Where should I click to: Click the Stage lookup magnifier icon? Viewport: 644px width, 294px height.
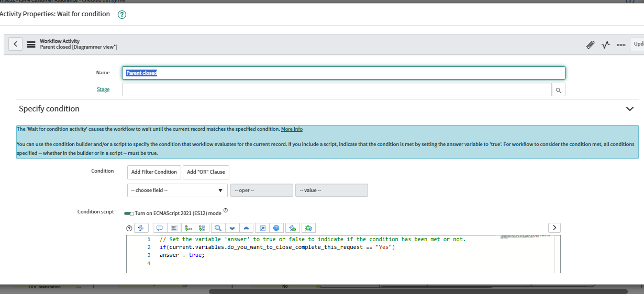559,90
